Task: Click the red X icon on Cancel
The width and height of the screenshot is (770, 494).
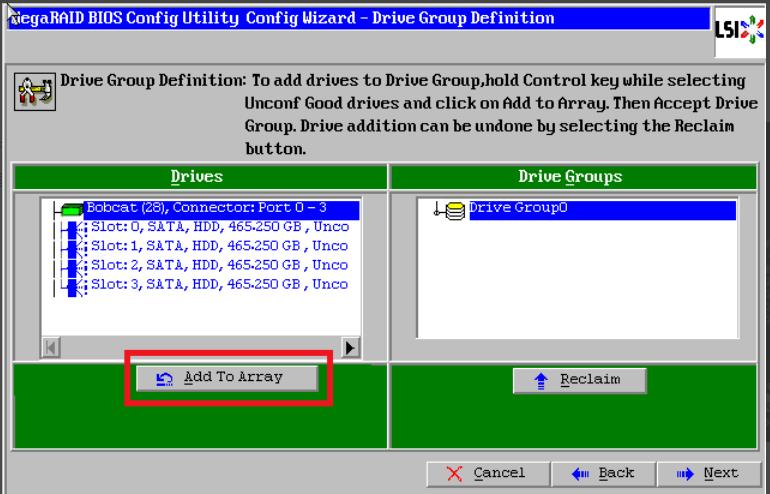Action: pyautogui.click(x=455, y=474)
